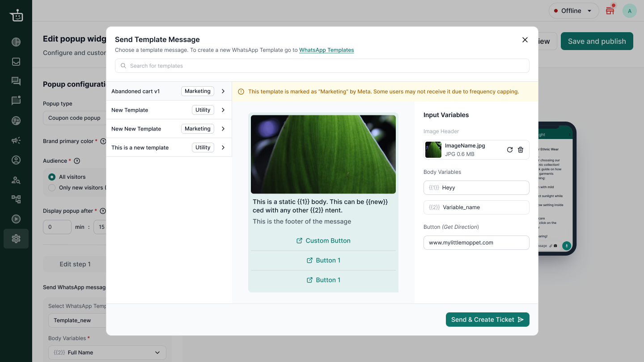Select This is a new template entry

pos(169,147)
